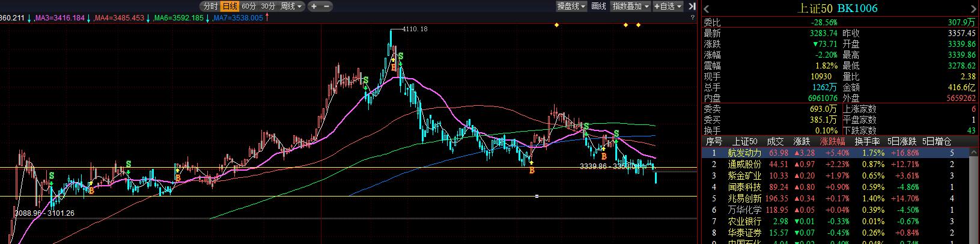Viewport: 980px width, 244px height.
Task: Switch chart to 分时 intraday view
Action: (x=210, y=6)
